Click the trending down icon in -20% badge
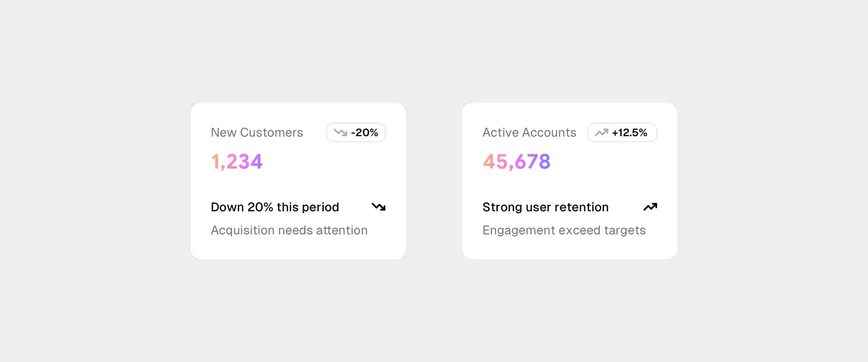The width and height of the screenshot is (868, 362). 340,133
